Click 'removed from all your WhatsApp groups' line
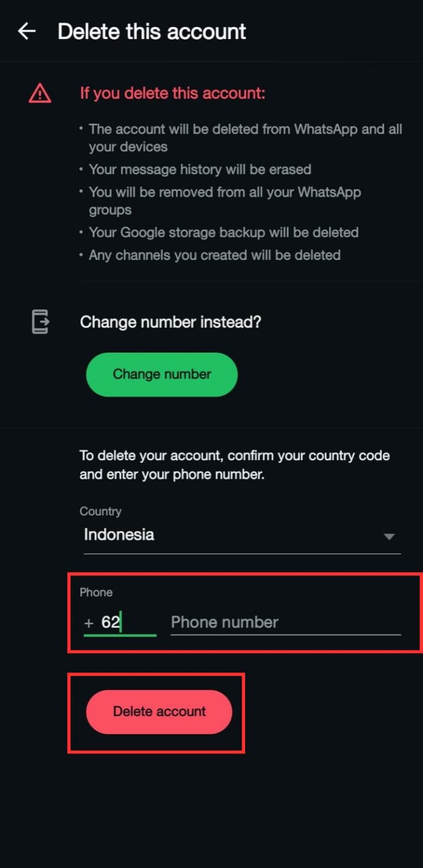The height and width of the screenshot is (868, 423). 224,201
